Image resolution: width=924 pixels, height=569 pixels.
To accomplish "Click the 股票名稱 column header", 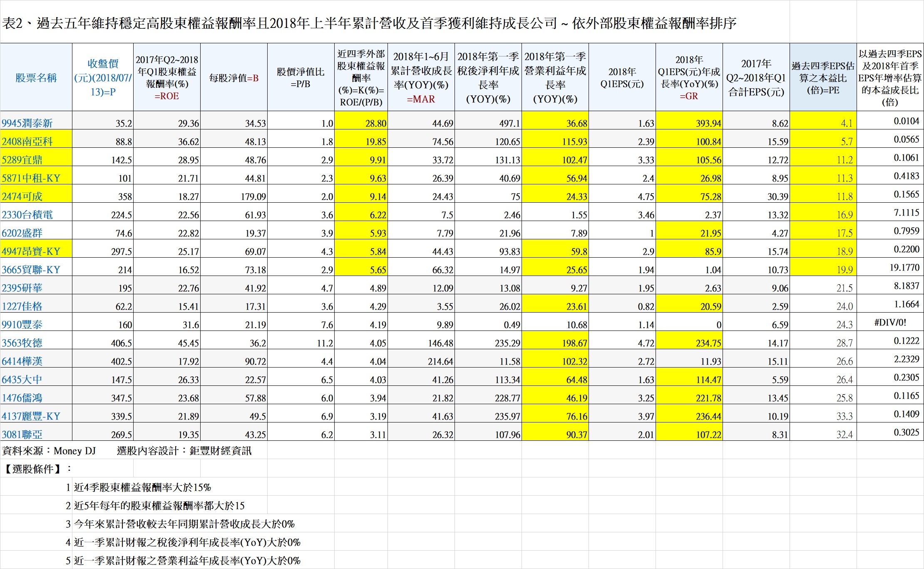I will (x=36, y=77).
